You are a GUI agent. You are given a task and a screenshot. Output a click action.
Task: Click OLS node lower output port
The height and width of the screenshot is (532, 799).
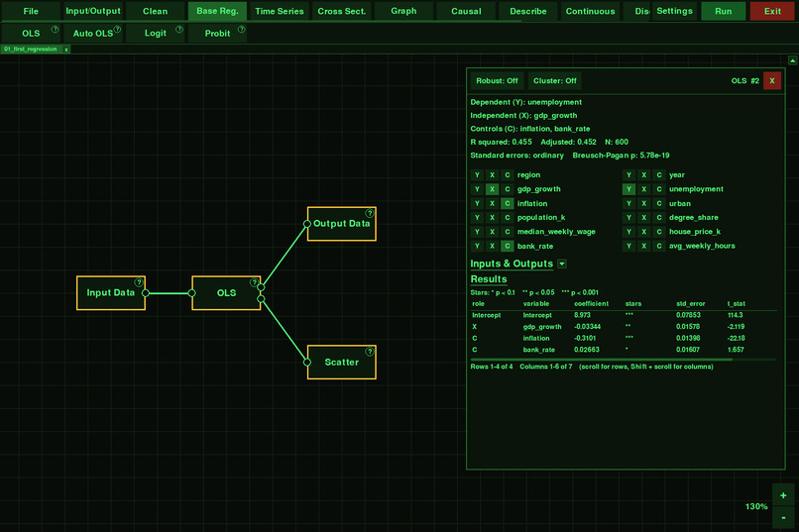(261, 299)
